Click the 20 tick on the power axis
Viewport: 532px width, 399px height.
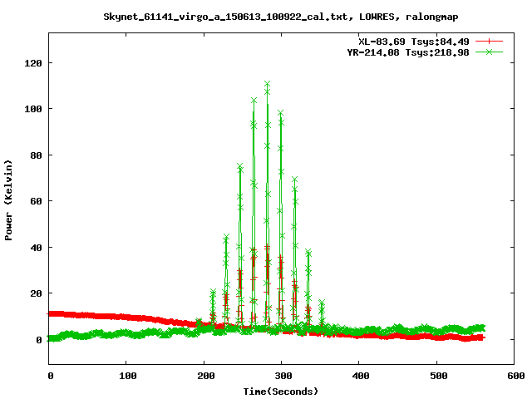[x=34, y=293]
